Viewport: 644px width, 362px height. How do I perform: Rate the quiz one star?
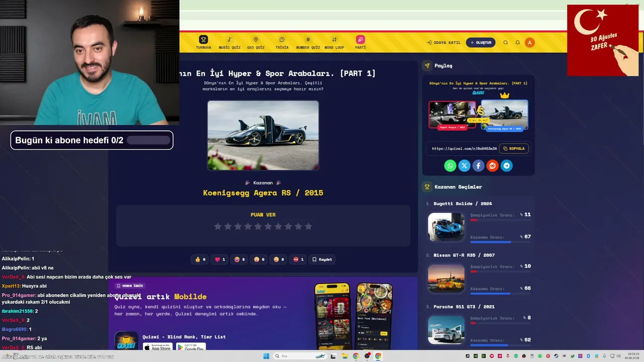tap(218, 227)
